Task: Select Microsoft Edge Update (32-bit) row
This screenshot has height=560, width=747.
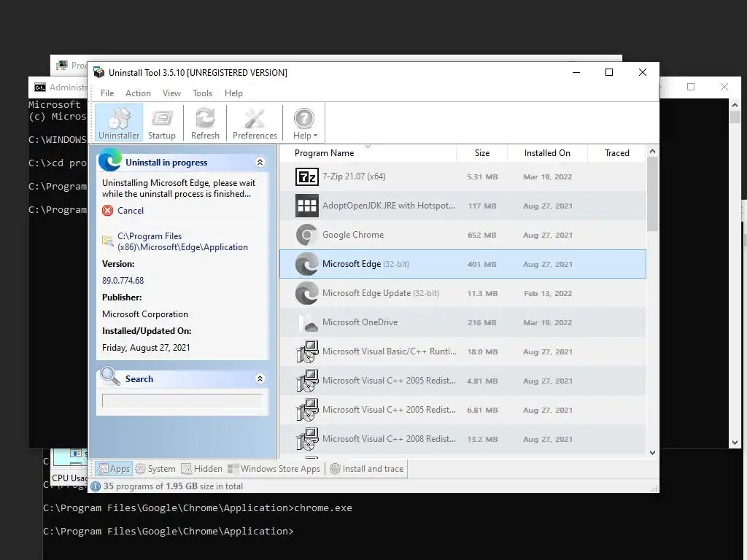Action: pyautogui.click(x=462, y=293)
